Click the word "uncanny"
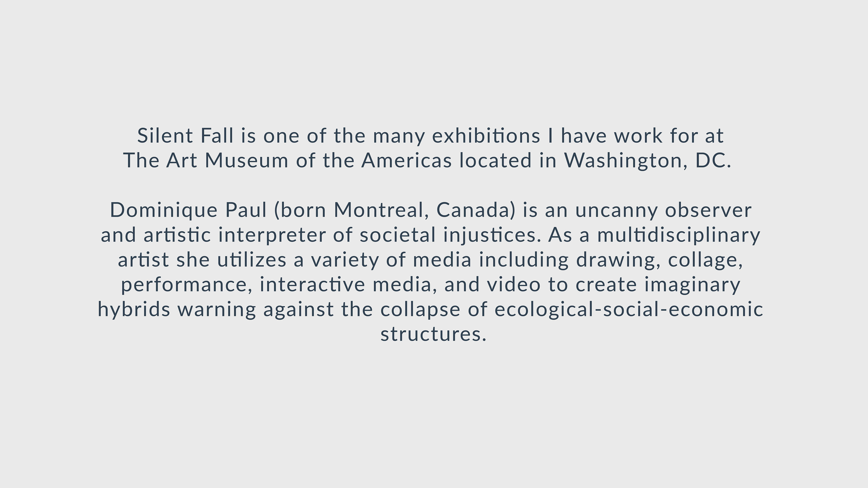This screenshot has height=488, width=868. click(x=616, y=210)
